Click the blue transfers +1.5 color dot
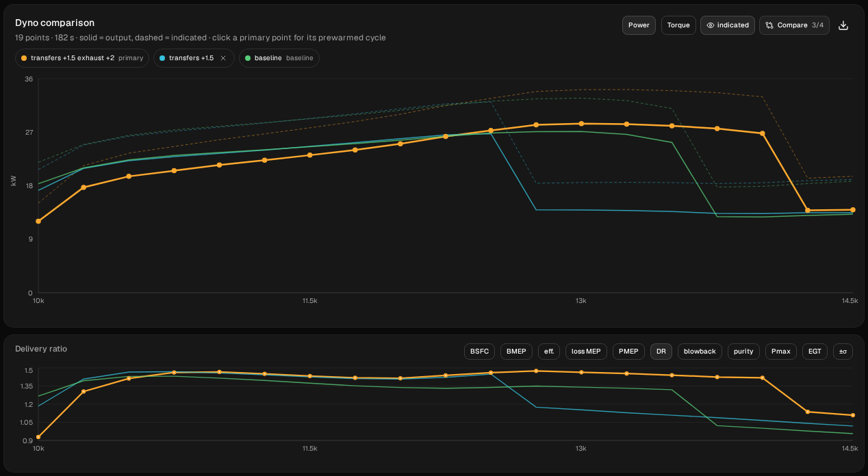This screenshot has height=476, width=868. pyautogui.click(x=163, y=58)
